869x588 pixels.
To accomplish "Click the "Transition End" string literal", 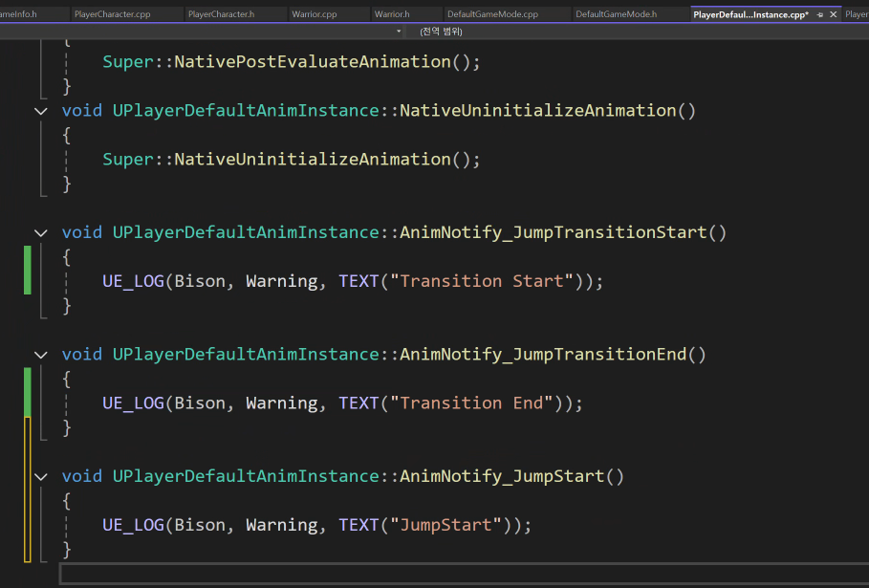I will (471, 403).
